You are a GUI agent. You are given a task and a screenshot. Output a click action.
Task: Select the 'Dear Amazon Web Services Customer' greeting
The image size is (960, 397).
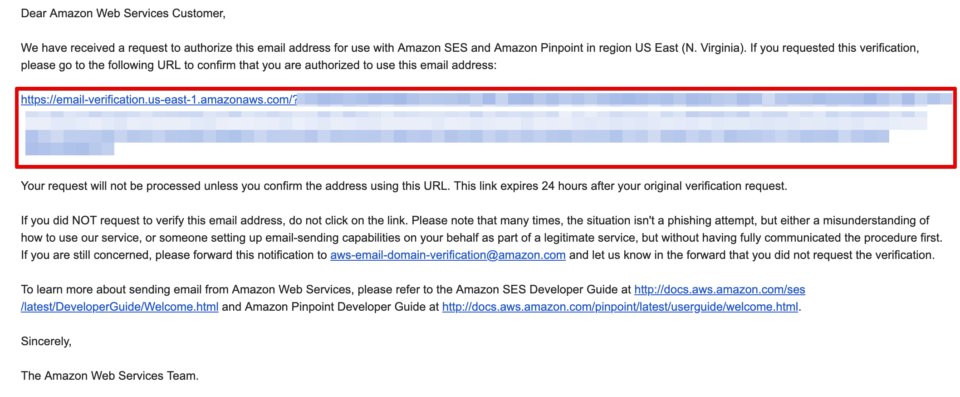click(123, 14)
